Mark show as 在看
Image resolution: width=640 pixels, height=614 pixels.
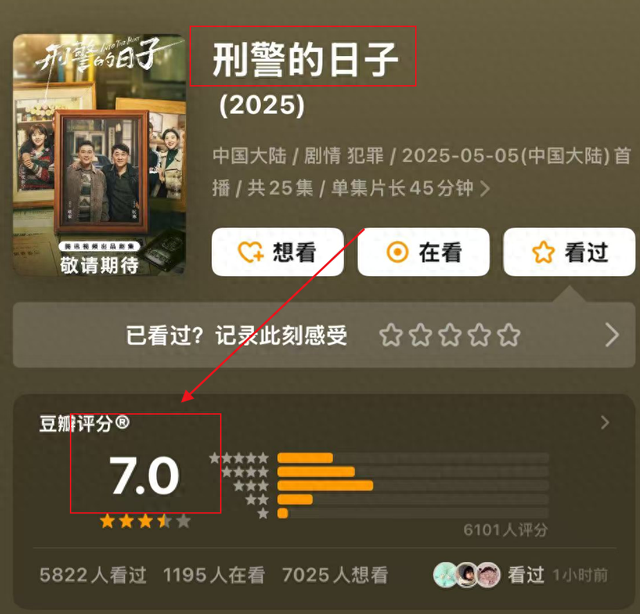coord(423,252)
